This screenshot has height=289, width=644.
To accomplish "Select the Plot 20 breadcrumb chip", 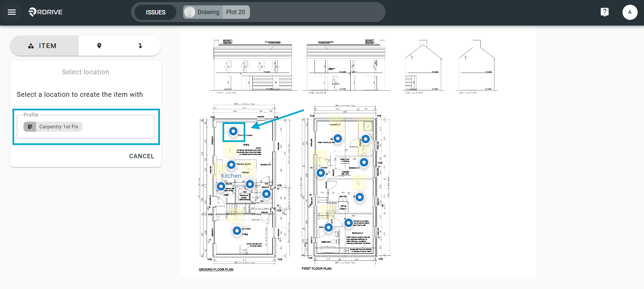I will pyautogui.click(x=236, y=12).
